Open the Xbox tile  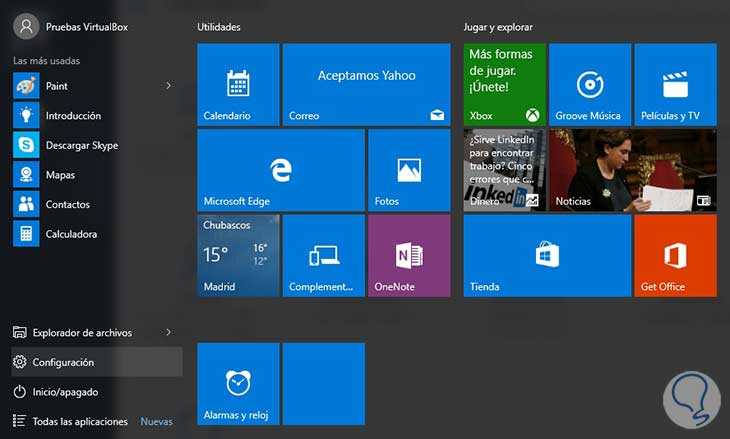tap(505, 85)
